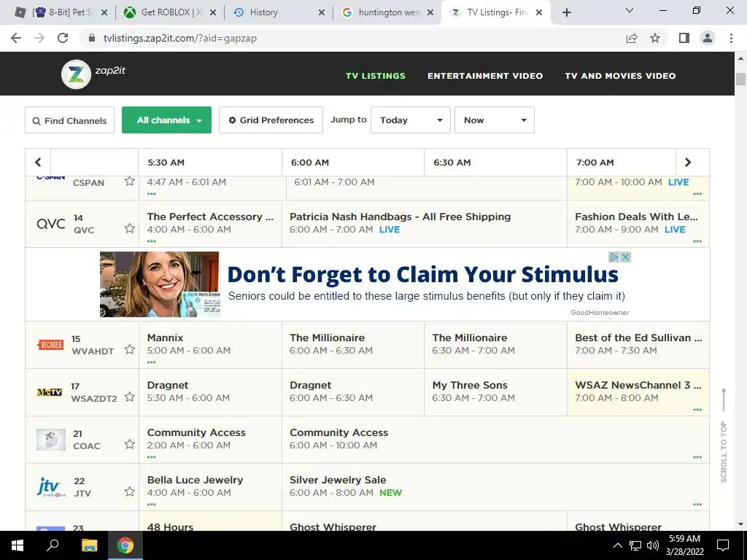Image resolution: width=747 pixels, height=560 pixels.
Task: Show hidden system tray icons chevron
Action: tap(617, 545)
